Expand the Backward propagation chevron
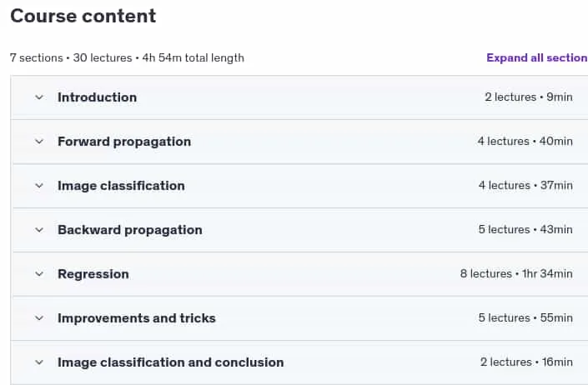588x385 pixels. pos(39,230)
